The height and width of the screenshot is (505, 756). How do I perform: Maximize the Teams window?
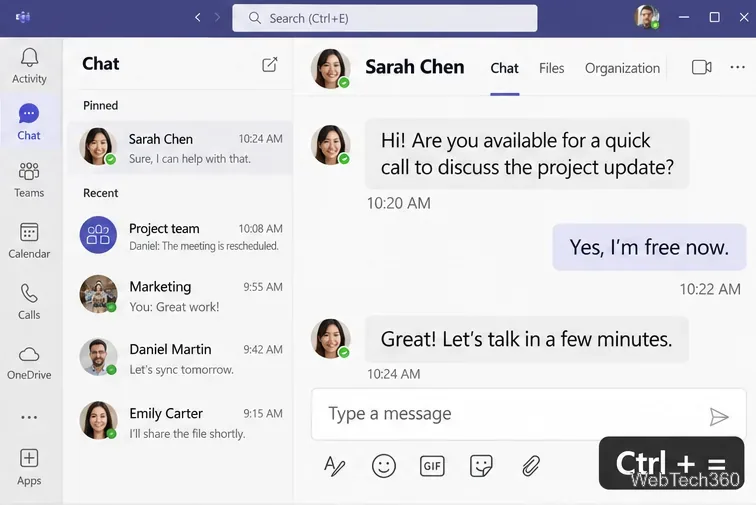pyautogui.click(x=715, y=17)
